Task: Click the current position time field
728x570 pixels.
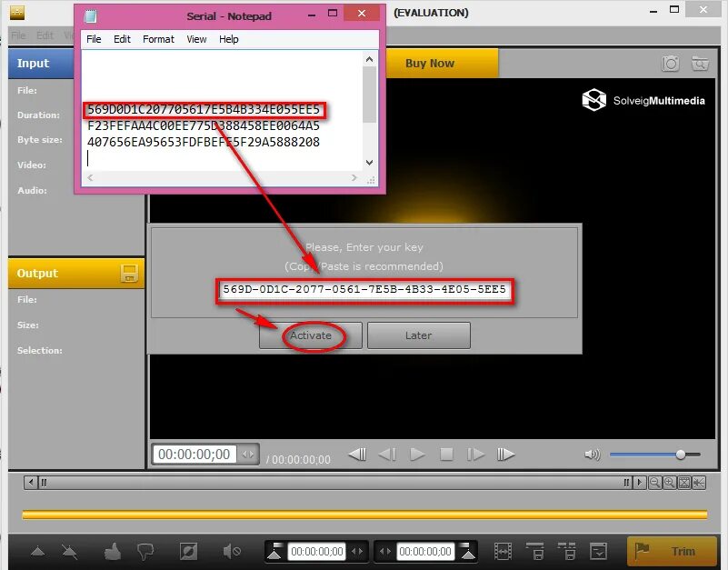Action: pos(194,454)
